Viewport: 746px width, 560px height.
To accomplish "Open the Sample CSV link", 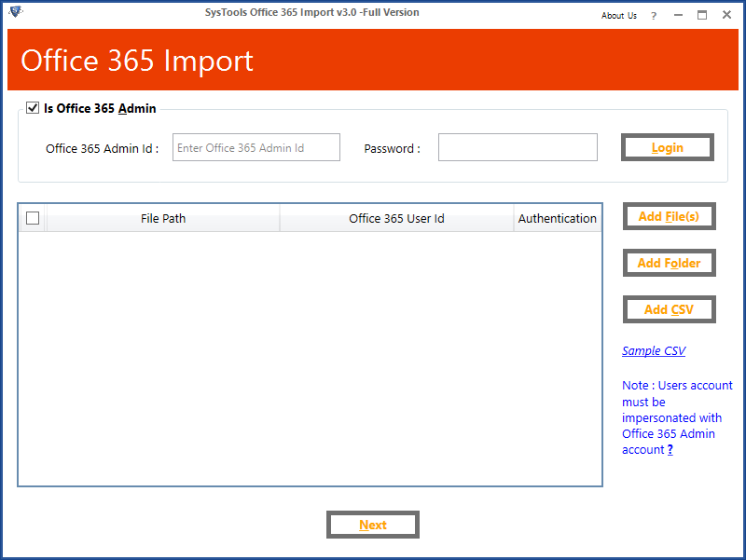I will (654, 351).
